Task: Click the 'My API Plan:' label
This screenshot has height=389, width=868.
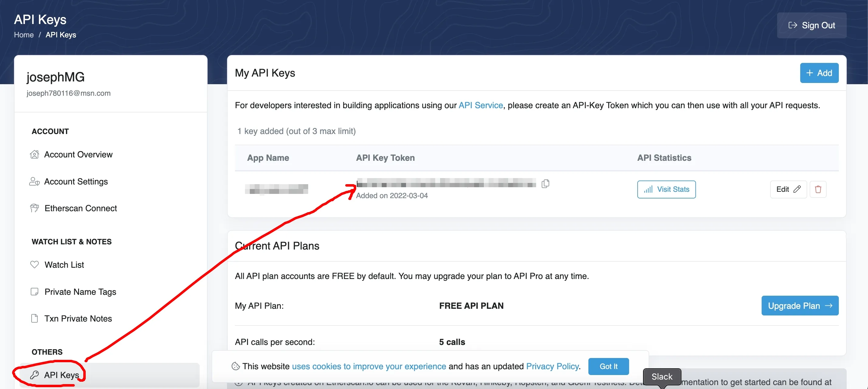Action: pos(259,306)
